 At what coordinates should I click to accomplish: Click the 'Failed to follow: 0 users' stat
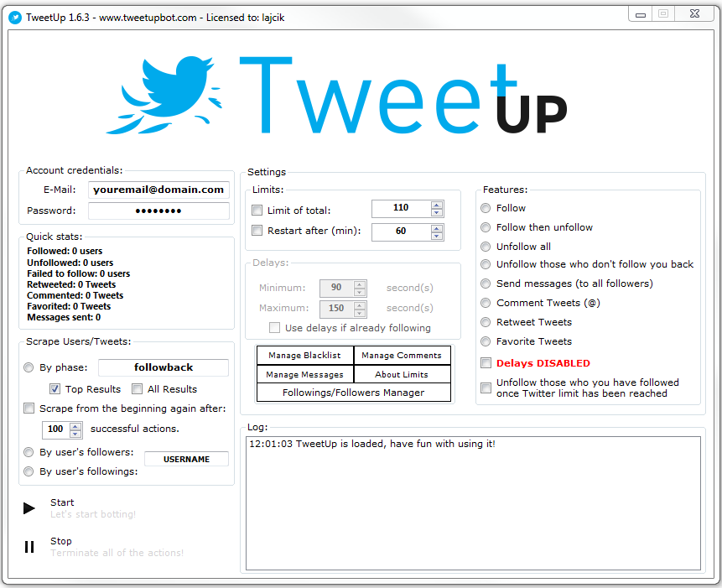(78, 273)
